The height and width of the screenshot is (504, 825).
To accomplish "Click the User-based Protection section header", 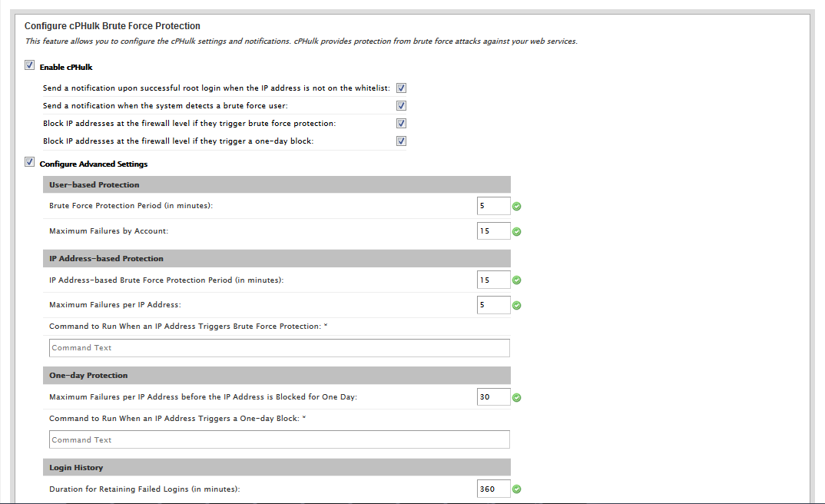I will [x=277, y=184].
